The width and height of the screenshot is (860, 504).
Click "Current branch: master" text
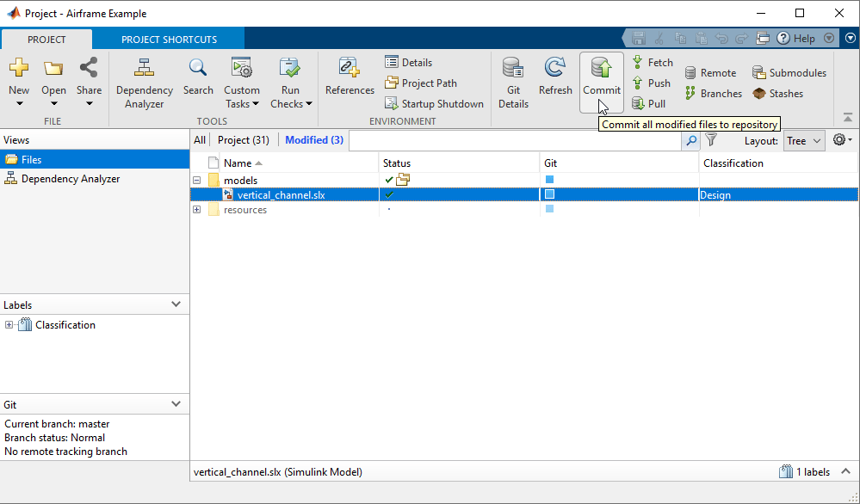pos(57,424)
